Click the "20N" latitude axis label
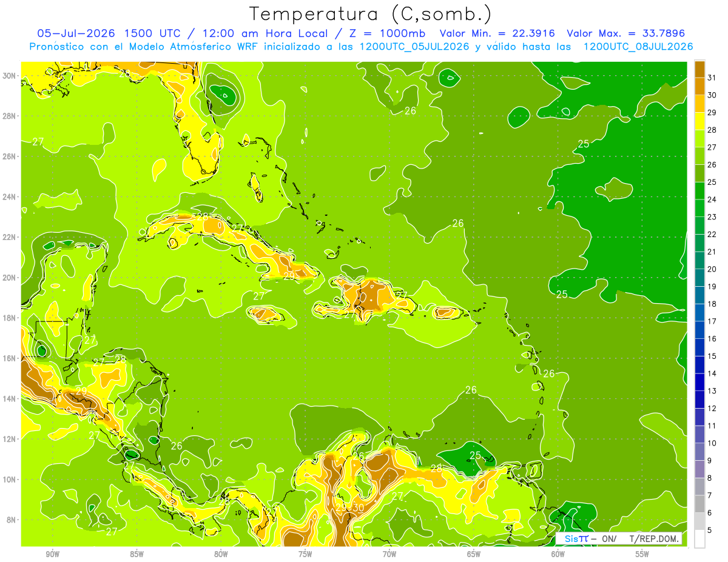Viewport: 728px width, 562px height. click(x=10, y=278)
